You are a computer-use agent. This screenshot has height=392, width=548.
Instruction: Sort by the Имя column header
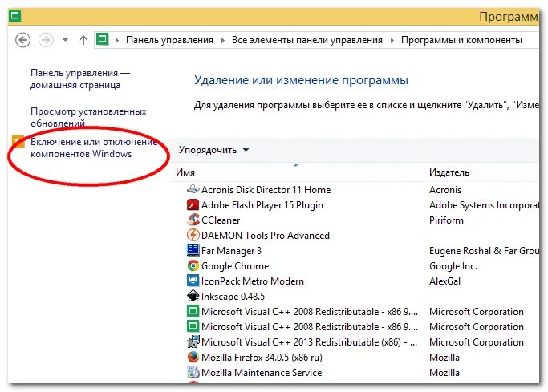[x=296, y=172]
